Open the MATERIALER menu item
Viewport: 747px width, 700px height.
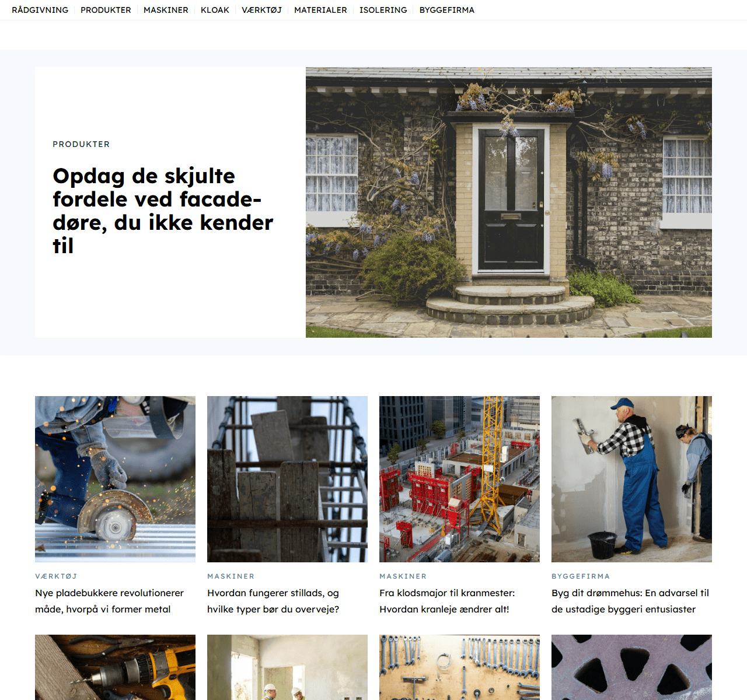pyautogui.click(x=320, y=10)
